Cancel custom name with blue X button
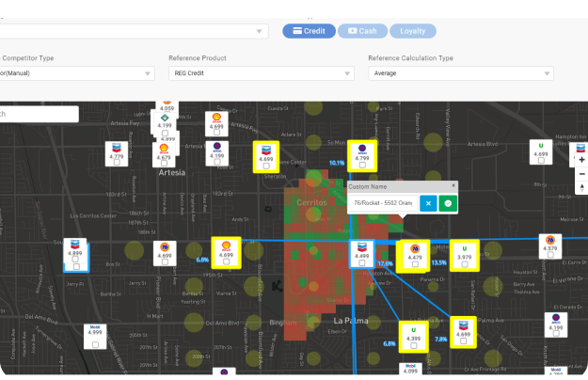 coord(427,203)
